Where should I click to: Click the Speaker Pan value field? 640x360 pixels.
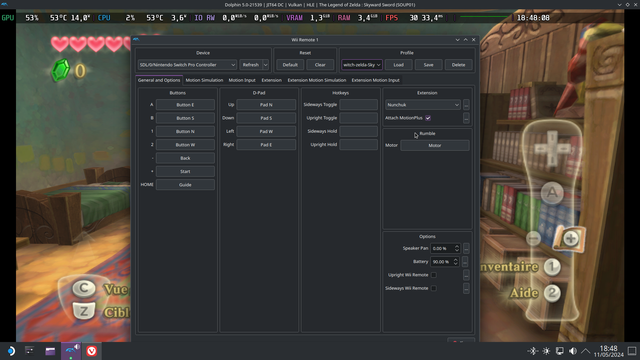[x=442, y=248]
